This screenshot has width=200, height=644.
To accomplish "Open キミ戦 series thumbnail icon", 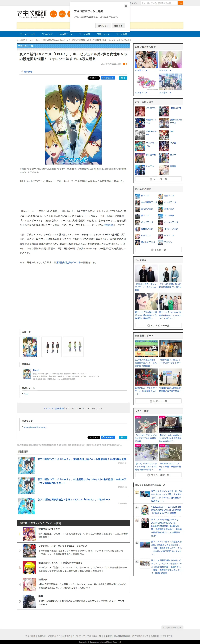I will tap(164, 146).
